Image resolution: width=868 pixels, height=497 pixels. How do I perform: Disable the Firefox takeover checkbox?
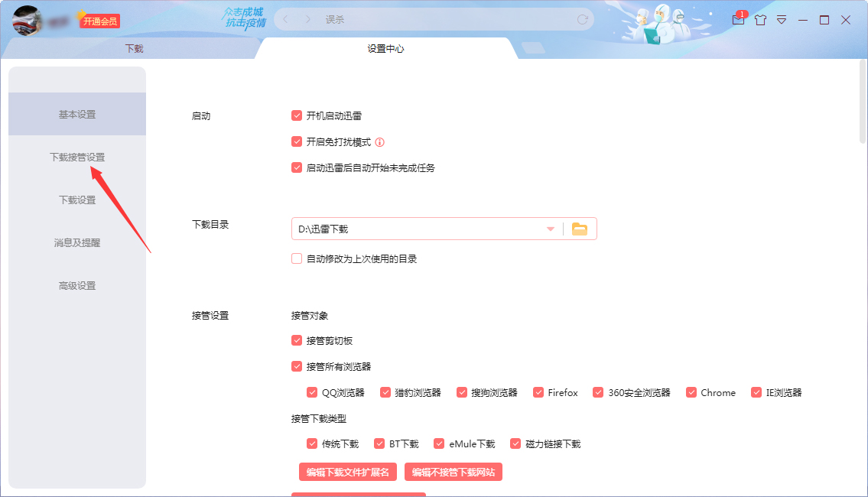(x=538, y=392)
